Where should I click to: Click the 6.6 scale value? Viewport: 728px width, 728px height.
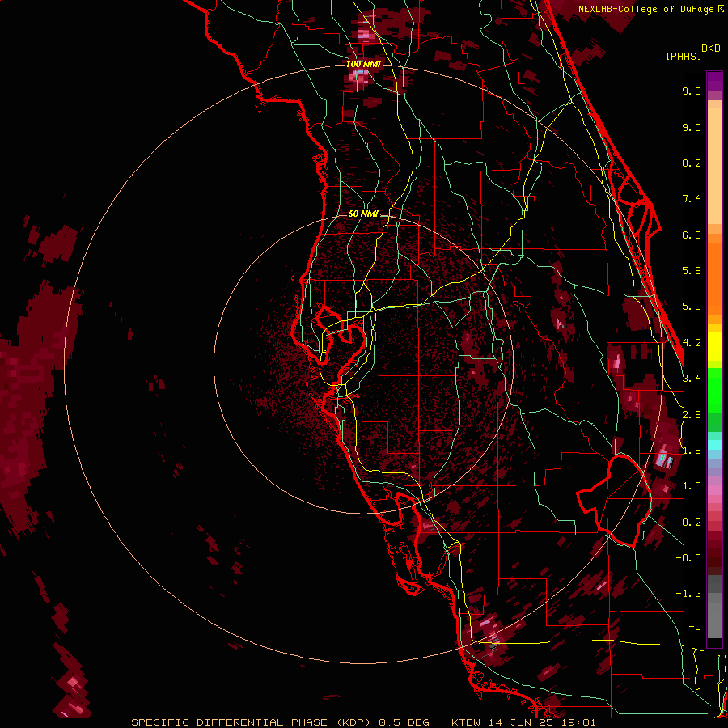(x=692, y=235)
